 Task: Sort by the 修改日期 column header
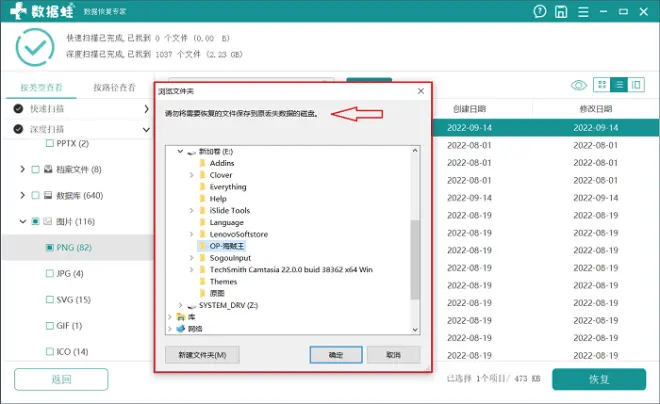[x=596, y=109]
